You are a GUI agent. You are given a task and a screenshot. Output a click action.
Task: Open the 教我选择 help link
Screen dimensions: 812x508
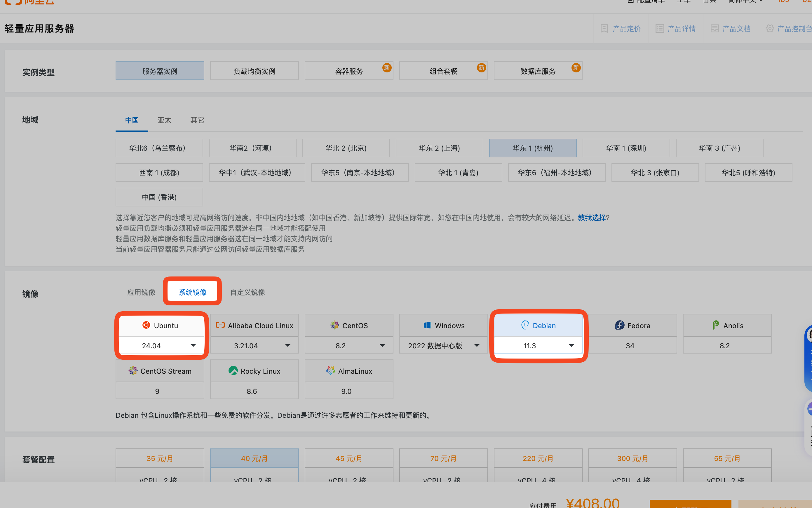click(x=591, y=218)
